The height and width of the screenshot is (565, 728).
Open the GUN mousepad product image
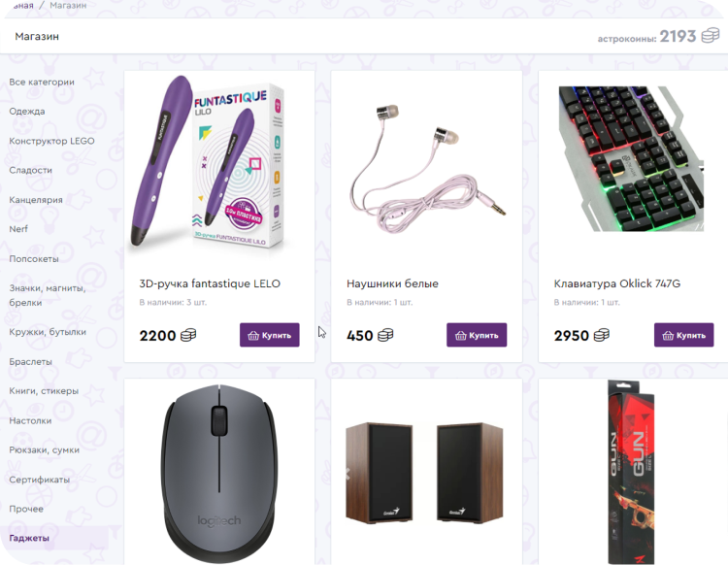631,472
